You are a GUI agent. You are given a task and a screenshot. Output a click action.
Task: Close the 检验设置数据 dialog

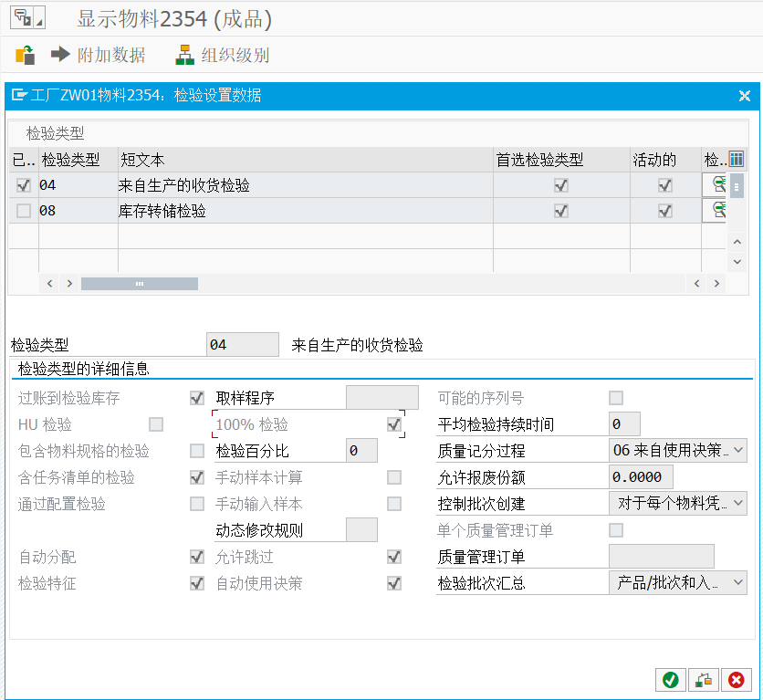tap(744, 95)
